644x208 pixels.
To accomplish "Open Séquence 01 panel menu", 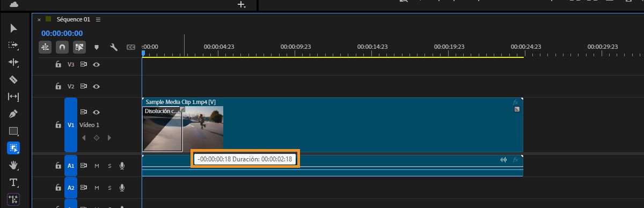I will (98, 19).
